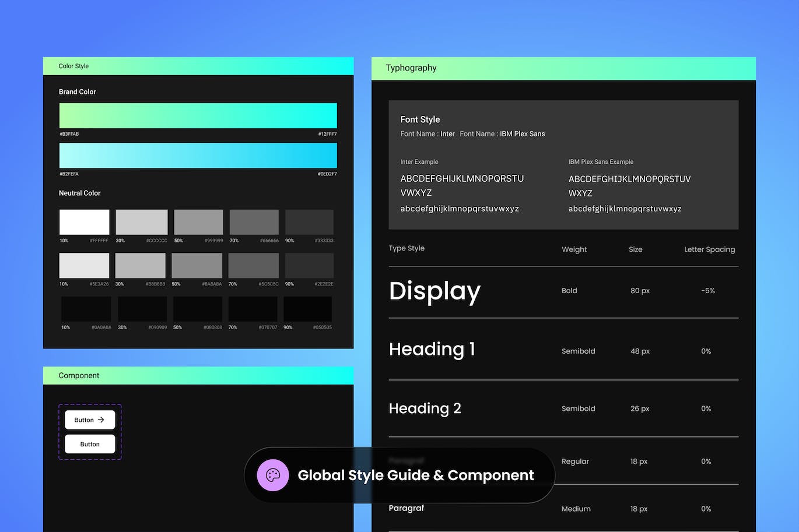
Task: Click the Font Style heading
Action: coord(420,119)
